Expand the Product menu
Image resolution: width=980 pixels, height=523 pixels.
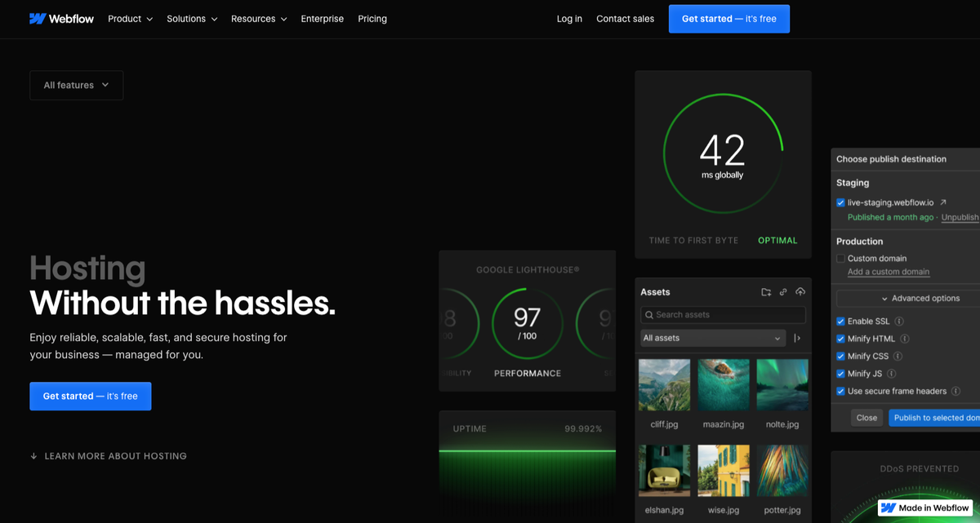[x=130, y=19]
